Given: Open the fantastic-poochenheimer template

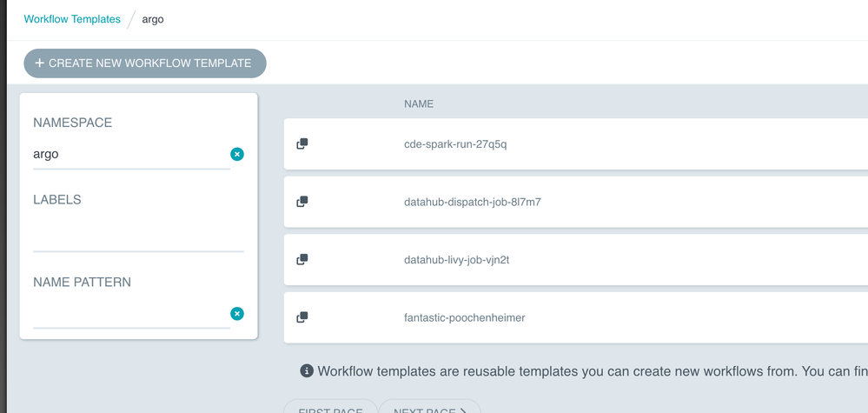Looking at the screenshot, I should click(x=465, y=317).
